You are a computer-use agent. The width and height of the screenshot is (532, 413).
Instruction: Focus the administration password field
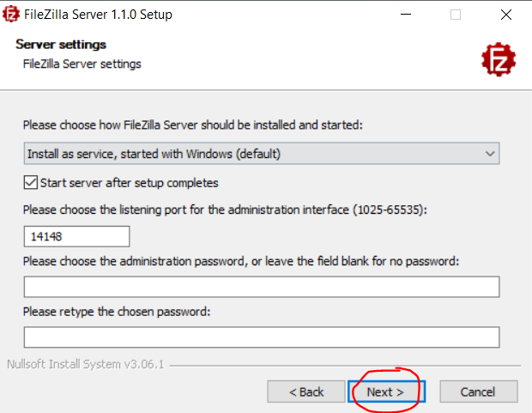click(261, 286)
